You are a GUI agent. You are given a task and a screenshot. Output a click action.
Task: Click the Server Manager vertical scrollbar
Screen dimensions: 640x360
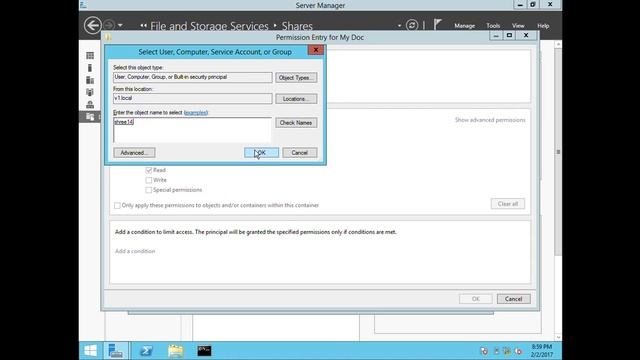coord(558,152)
